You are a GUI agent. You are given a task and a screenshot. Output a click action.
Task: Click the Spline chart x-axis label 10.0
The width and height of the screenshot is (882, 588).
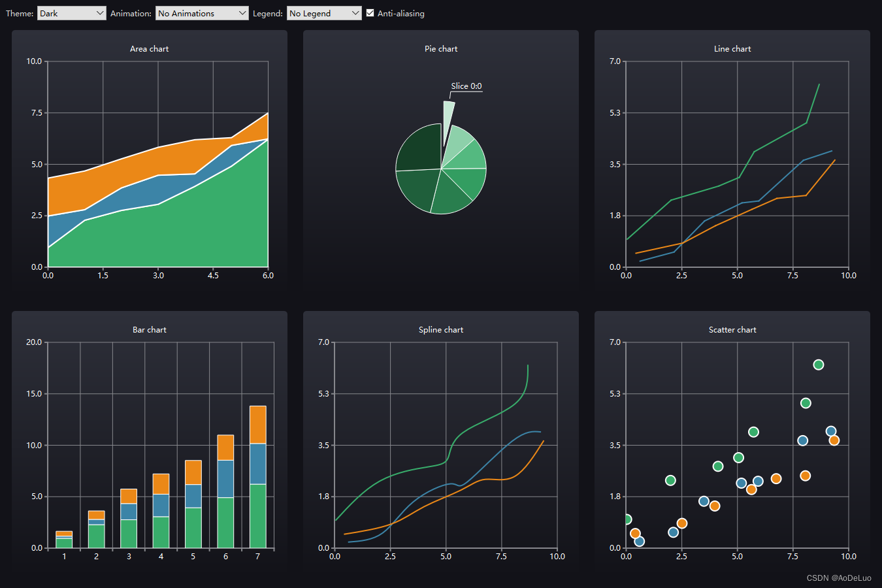tap(557, 557)
